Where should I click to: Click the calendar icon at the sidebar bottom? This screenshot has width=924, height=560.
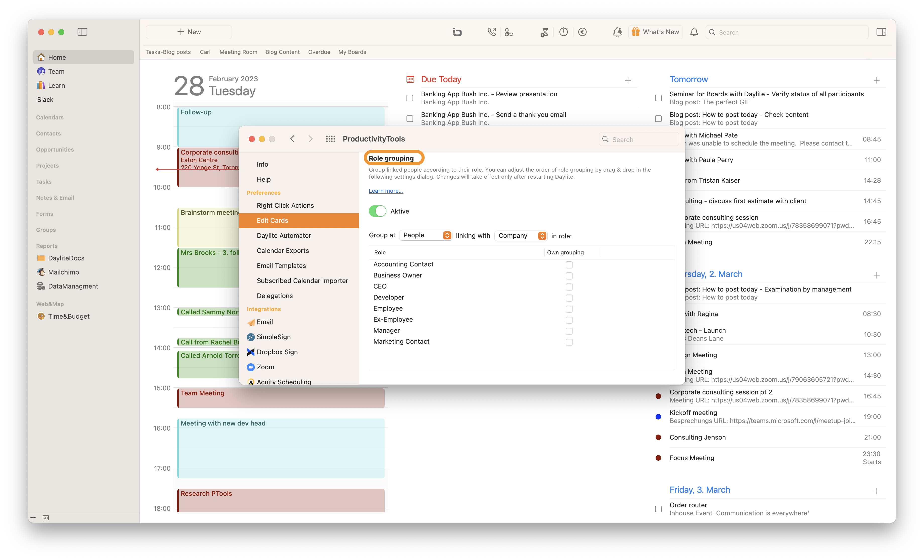point(46,518)
